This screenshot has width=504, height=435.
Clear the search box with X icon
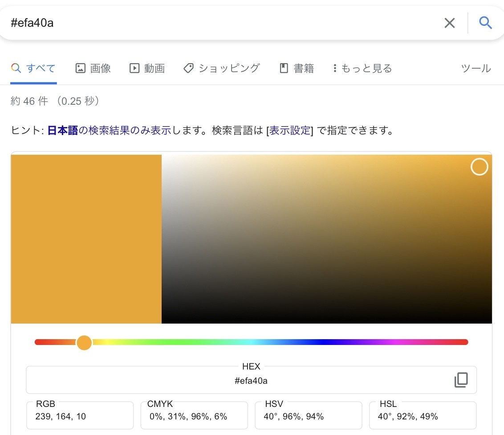tap(450, 23)
